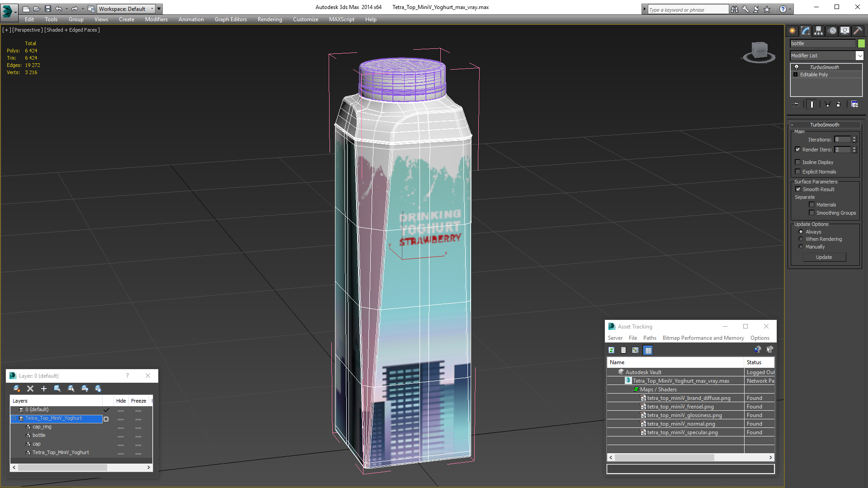Click the Freeze column header
The height and width of the screenshot is (488, 868).
click(x=139, y=401)
